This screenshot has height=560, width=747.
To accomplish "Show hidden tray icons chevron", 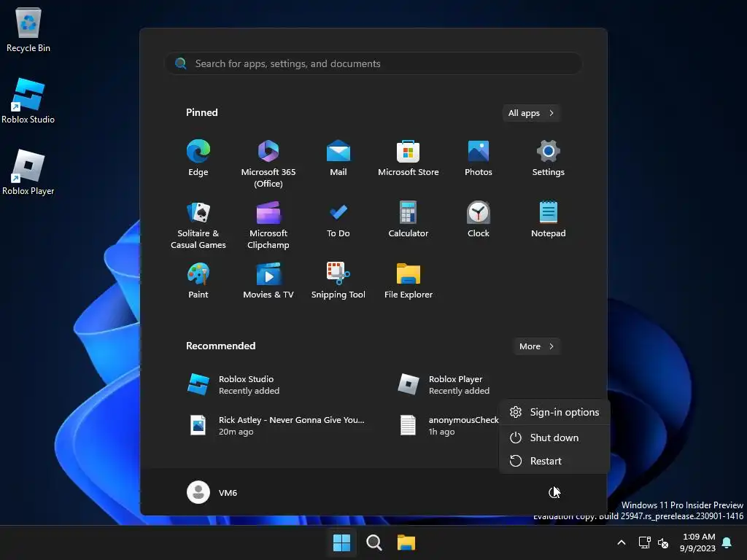I will click(x=622, y=542).
